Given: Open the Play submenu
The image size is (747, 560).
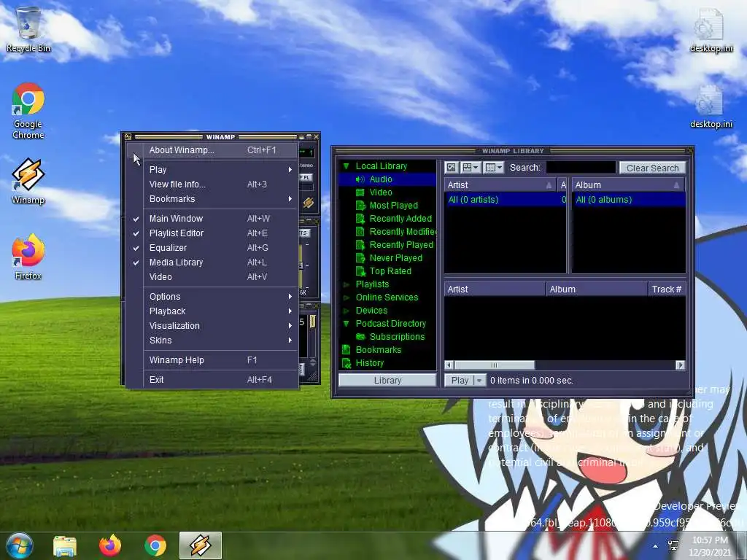Looking at the screenshot, I should (x=212, y=169).
